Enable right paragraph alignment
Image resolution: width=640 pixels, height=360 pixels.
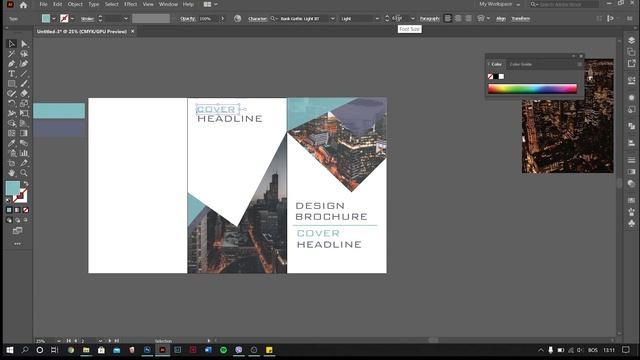tap(468, 18)
